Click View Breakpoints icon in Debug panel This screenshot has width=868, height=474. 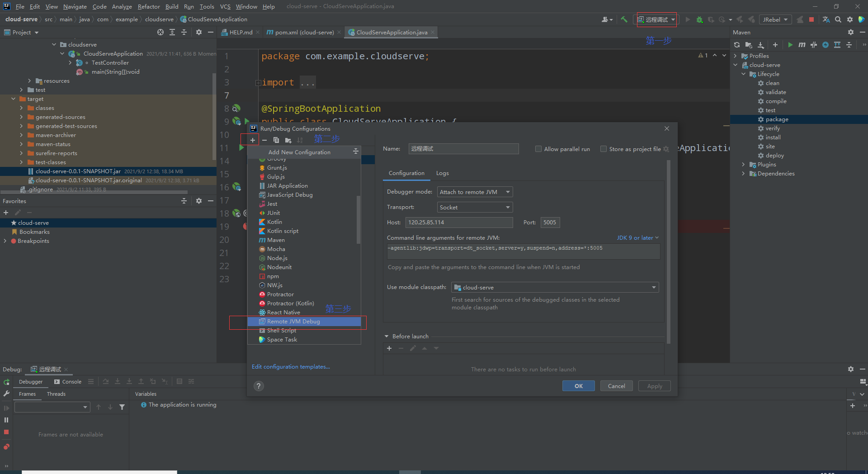point(6,447)
